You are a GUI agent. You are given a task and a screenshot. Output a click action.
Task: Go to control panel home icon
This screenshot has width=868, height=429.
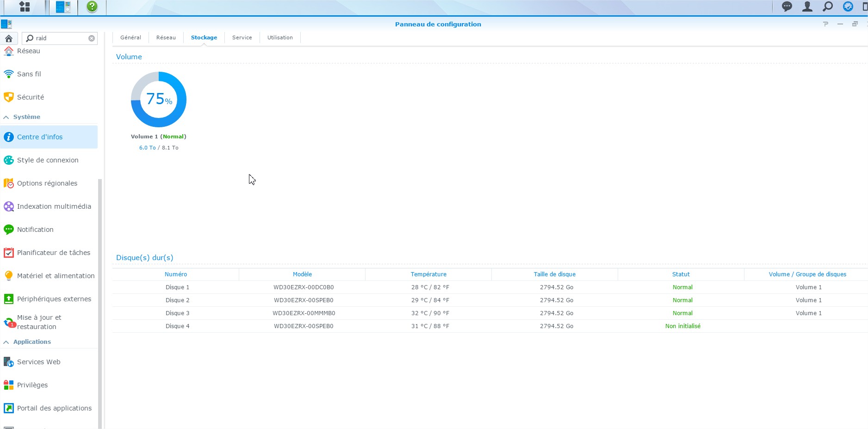click(9, 38)
